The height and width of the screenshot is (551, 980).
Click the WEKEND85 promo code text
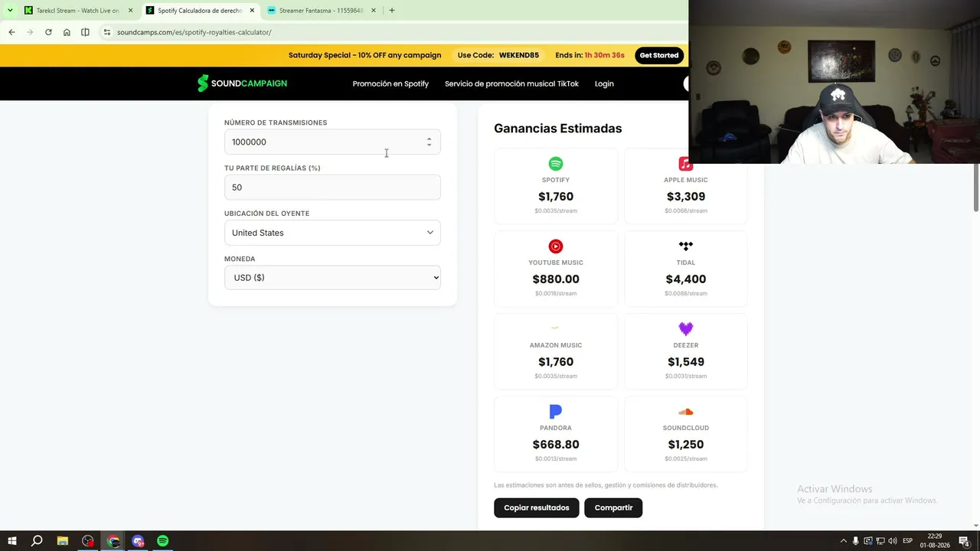[519, 55]
